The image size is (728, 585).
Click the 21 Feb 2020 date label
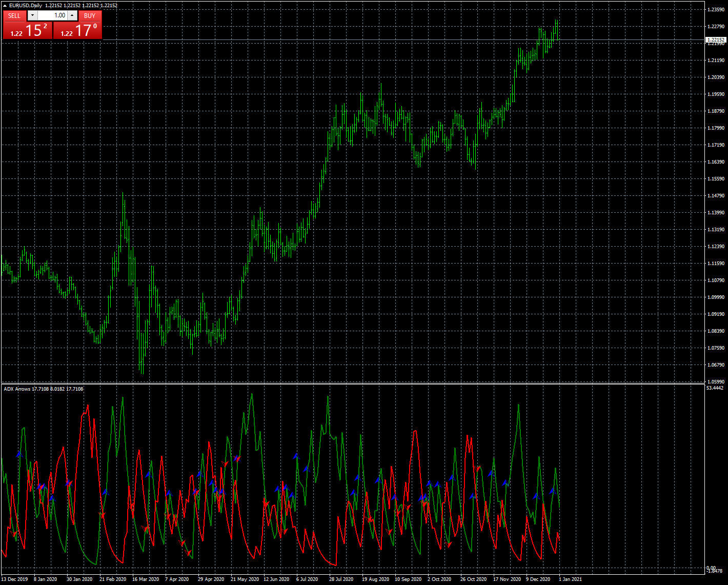point(113,579)
